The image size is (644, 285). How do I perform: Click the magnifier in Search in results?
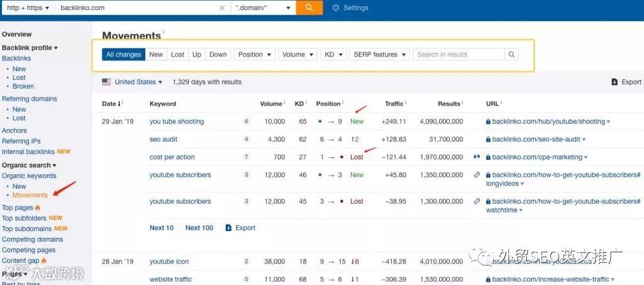(x=511, y=54)
